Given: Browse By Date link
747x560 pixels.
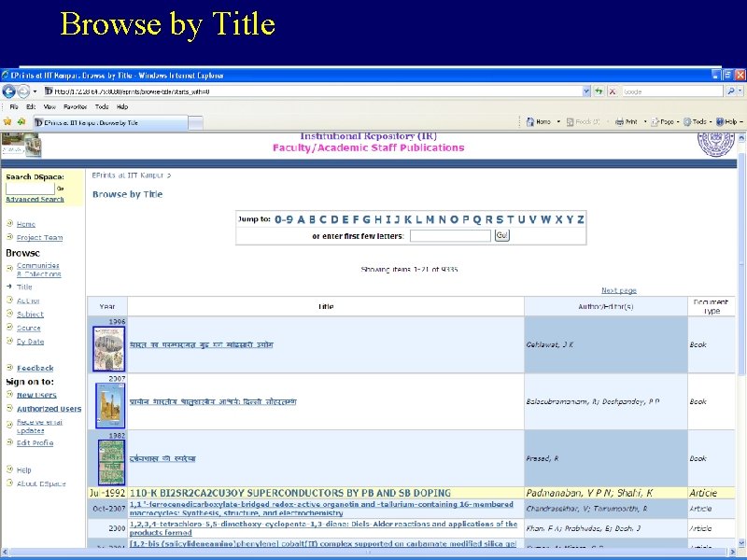Looking at the screenshot, I should pyautogui.click(x=30, y=342).
